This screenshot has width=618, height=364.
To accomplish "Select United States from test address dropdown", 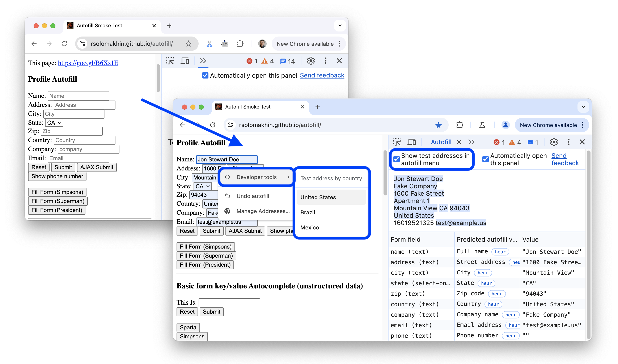I will coord(318,197).
